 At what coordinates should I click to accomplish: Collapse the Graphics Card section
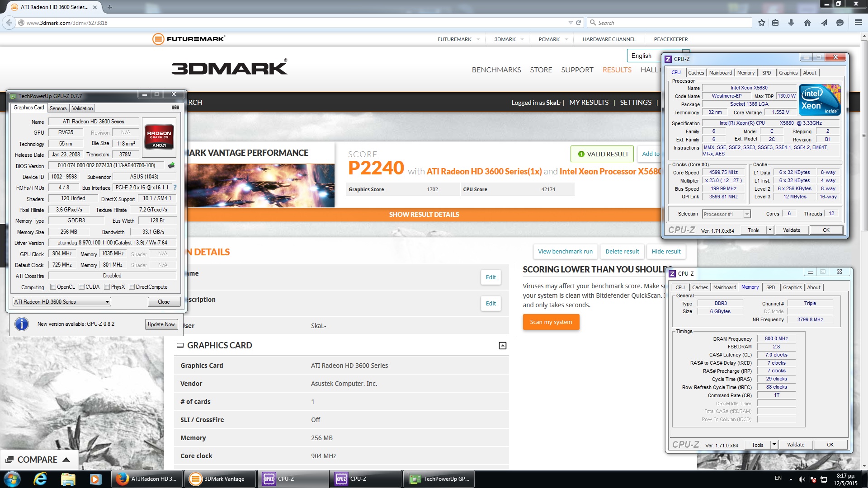[x=502, y=346]
